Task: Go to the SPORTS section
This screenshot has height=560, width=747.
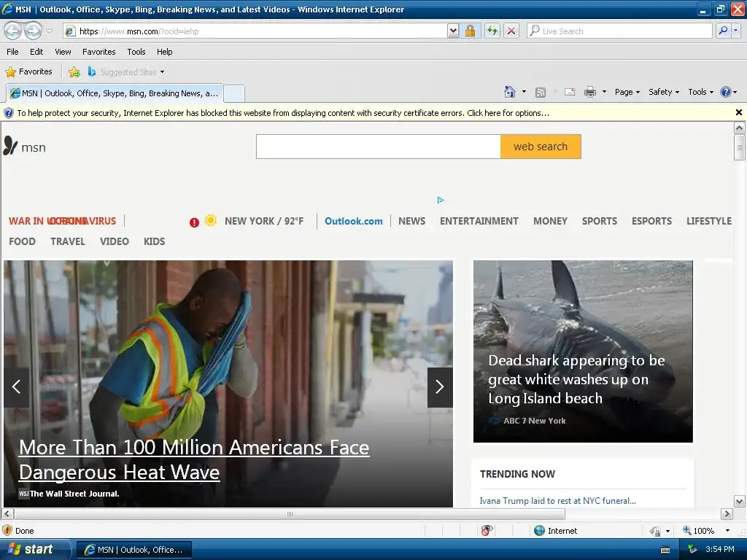Action: (600, 221)
